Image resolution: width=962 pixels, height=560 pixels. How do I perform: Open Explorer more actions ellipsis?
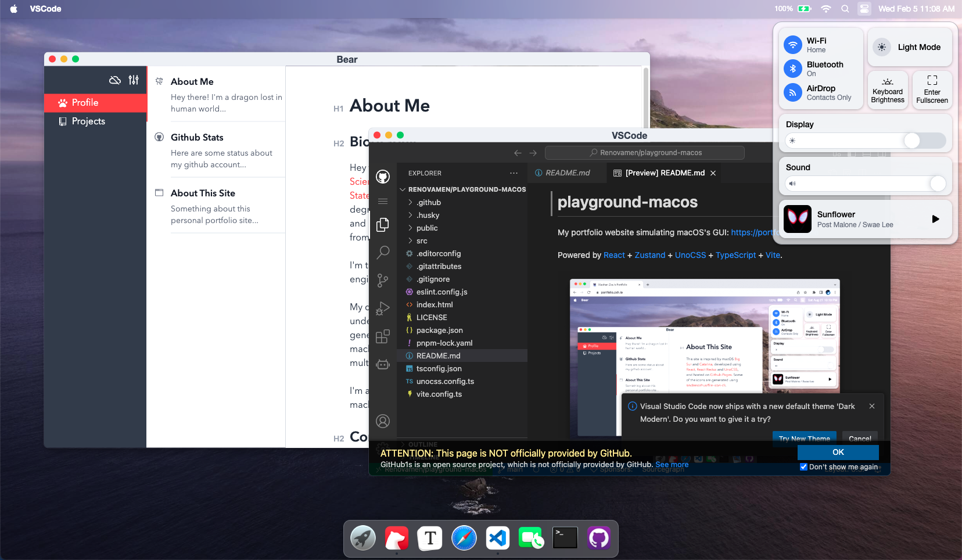click(514, 173)
